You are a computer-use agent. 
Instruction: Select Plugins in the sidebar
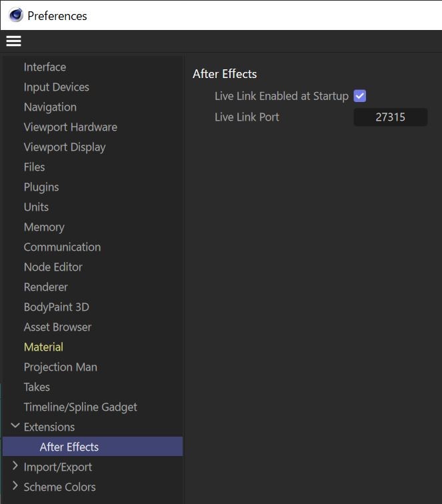pyautogui.click(x=41, y=187)
